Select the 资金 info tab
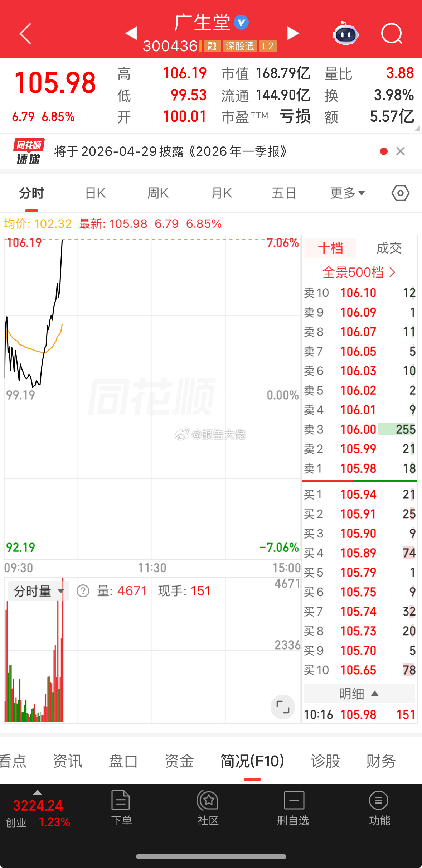This screenshot has width=422, height=868. (x=179, y=761)
